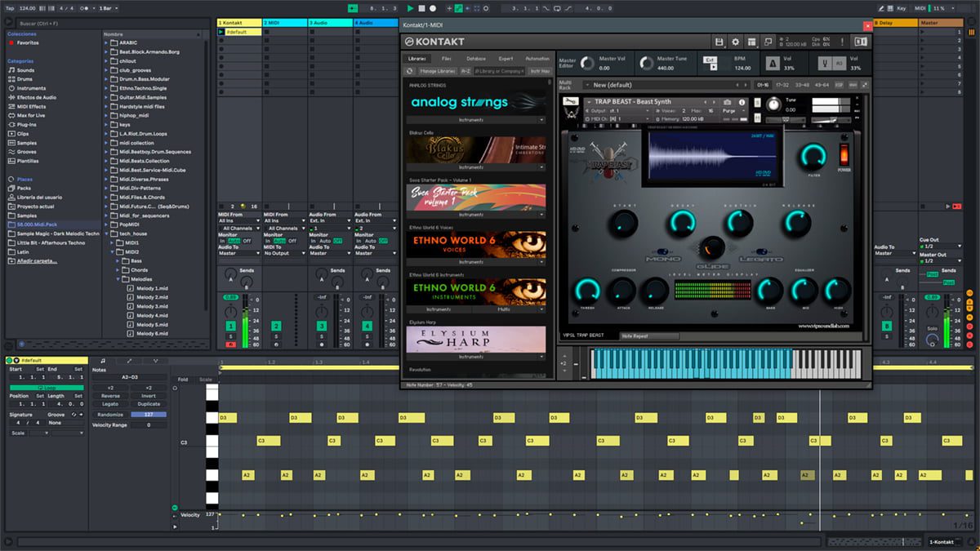Open Analog Strings Instruments dropdown
Viewport: 980px width, 551px height.
click(475, 119)
